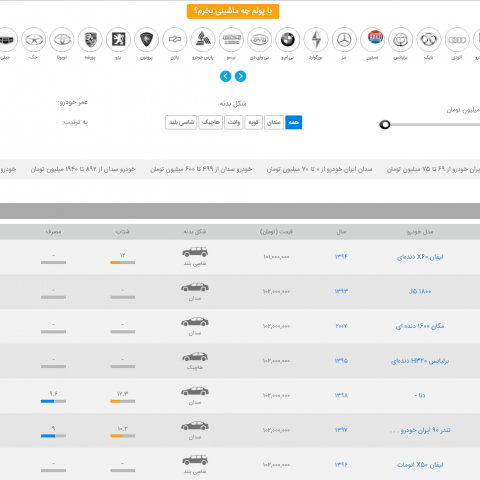480x480 pixels.
Task: Select the BAIC brand logo
Action: tap(429, 40)
